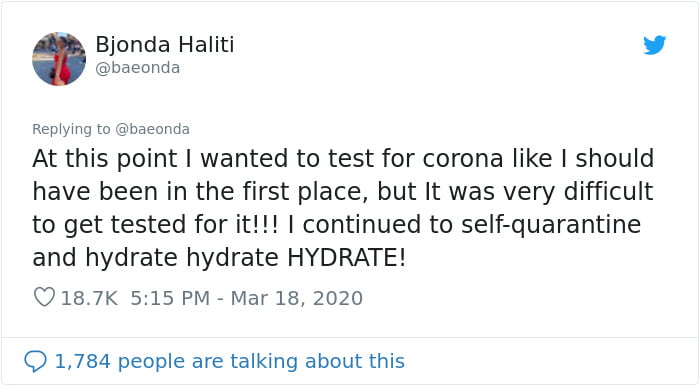Open the @baeonda mention in the Replying to line
Viewport: 700px width, 386px height.
(152, 129)
